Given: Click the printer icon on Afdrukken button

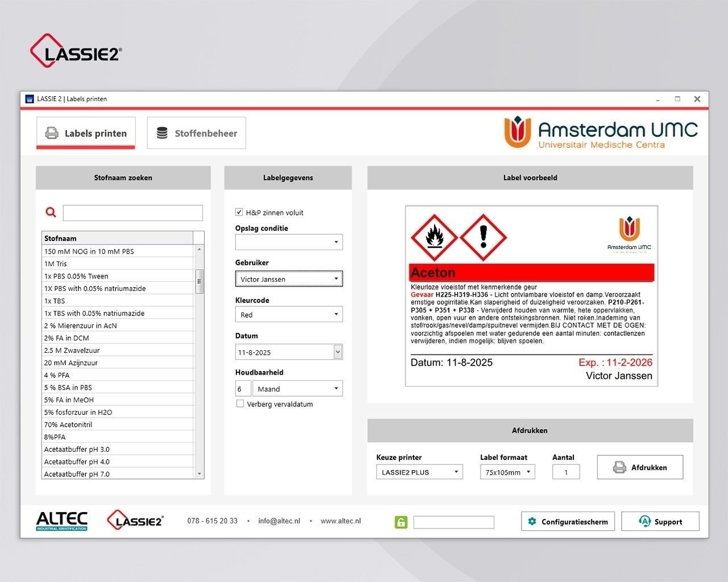Looking at the screenshot, I should click(619, 468).
